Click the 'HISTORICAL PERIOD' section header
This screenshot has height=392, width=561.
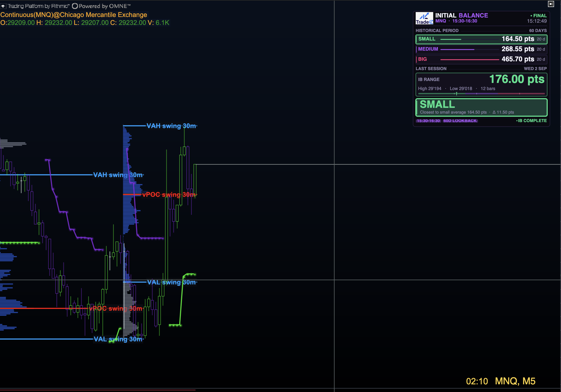[x=437, y=31]
